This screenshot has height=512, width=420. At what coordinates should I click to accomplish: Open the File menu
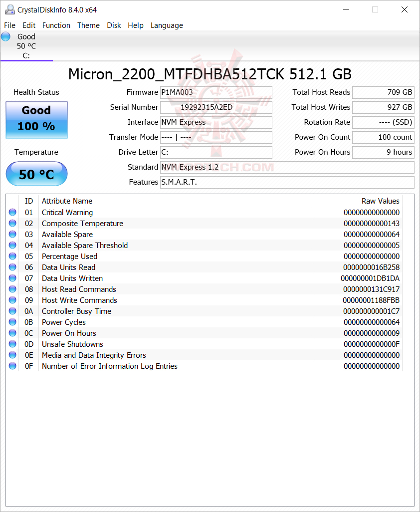point(9,25)
